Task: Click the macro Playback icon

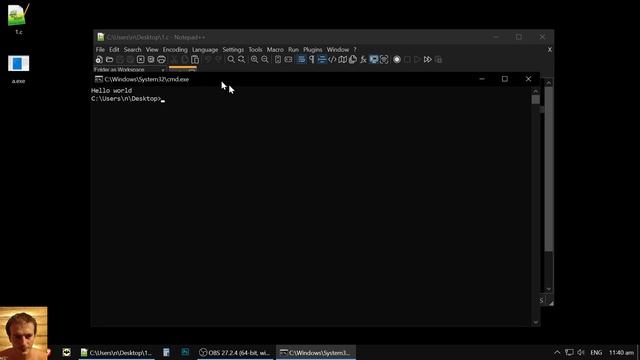Action: tap(417, 60)
